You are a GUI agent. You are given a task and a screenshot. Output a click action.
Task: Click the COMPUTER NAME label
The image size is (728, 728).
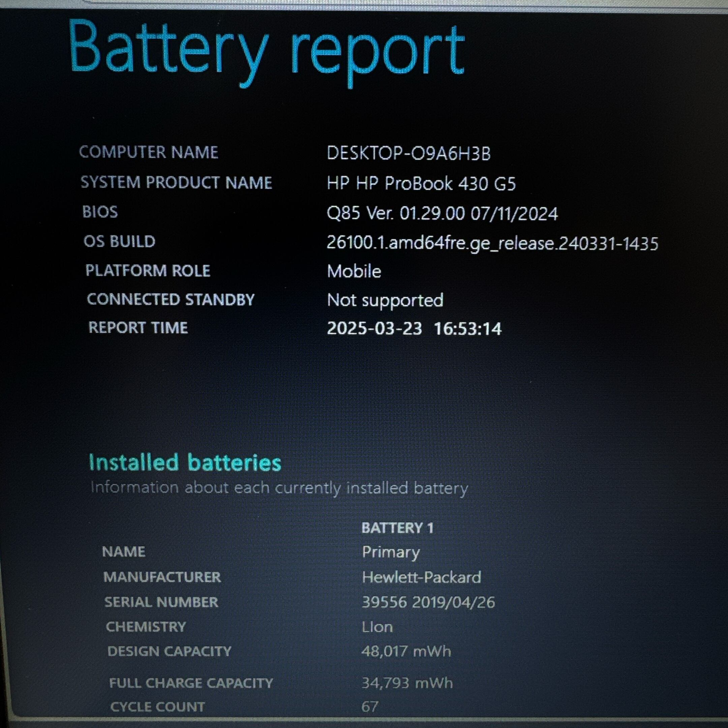[148, 152]
